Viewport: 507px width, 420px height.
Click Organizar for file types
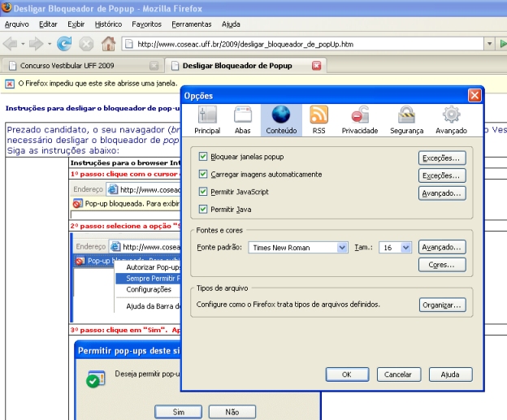click(442, 305)
